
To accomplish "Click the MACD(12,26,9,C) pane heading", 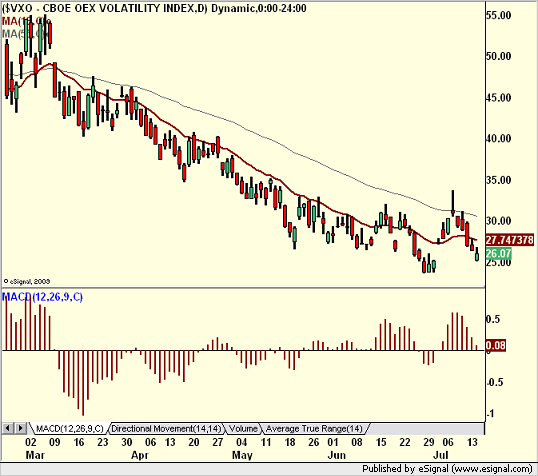I will [43, 297].
